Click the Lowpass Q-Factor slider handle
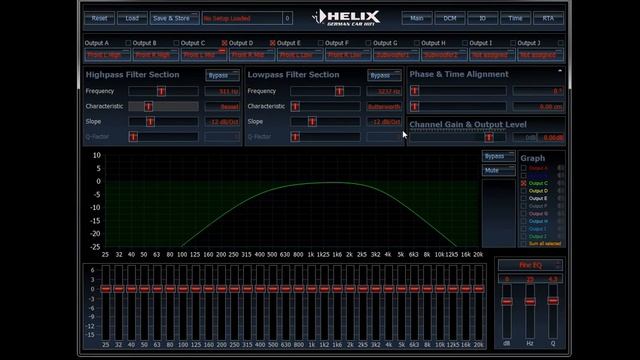Viewport: 640px width, 360px height. pyautogui.click(x=295, y=137)
